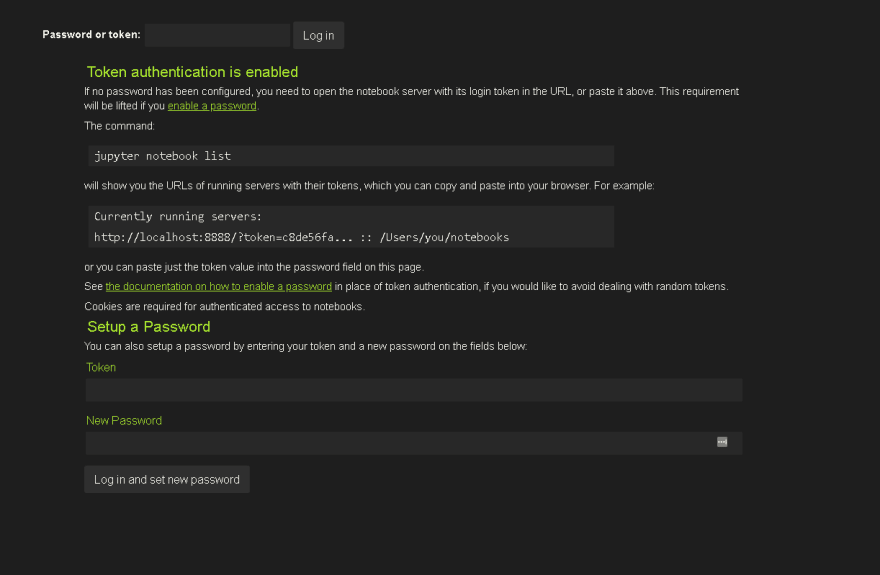This screenshot has width=880, height=575.
Task: Click the green 'Token' field label
Action: coord(101,367)
